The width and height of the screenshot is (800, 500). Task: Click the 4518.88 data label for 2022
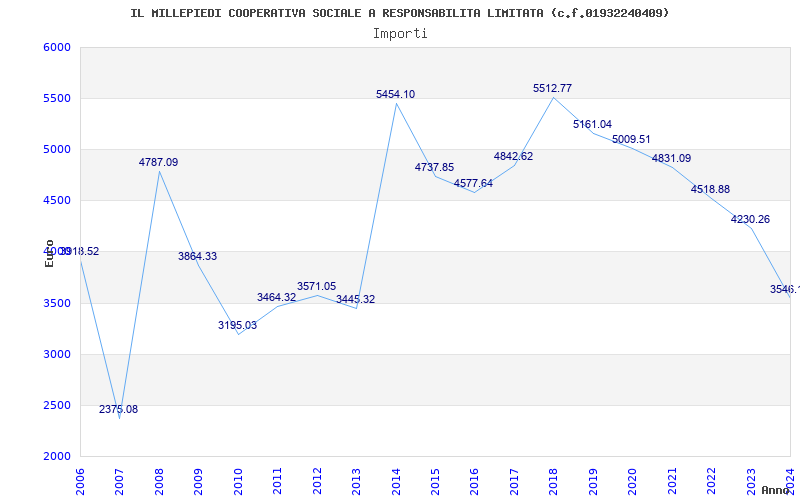[x=710, y=190]
